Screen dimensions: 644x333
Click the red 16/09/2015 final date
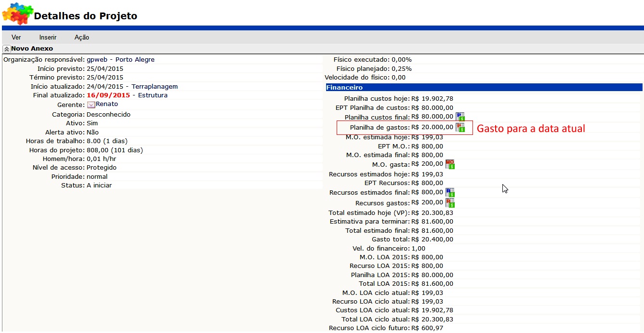pyautogui.click(x=108, y=95)
